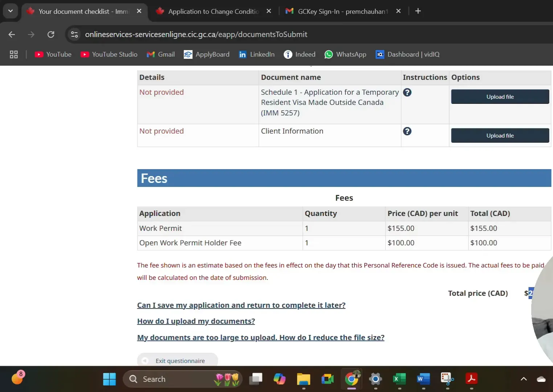Open Snipping Tool from taskbar
553x392 pixels.
click(447, 379)
